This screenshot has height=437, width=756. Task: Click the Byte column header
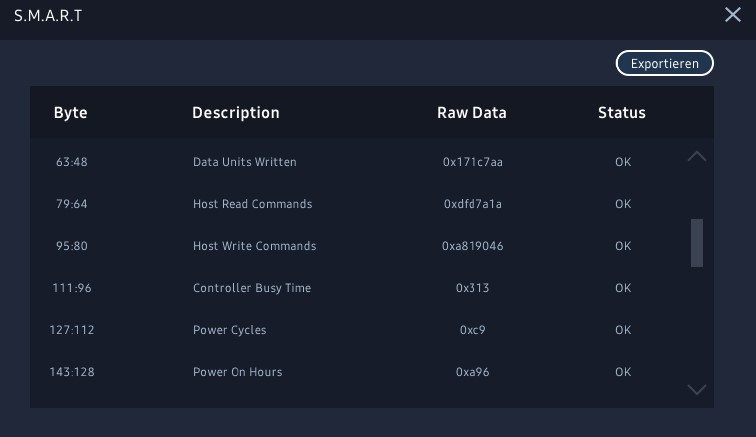point(70,112)
